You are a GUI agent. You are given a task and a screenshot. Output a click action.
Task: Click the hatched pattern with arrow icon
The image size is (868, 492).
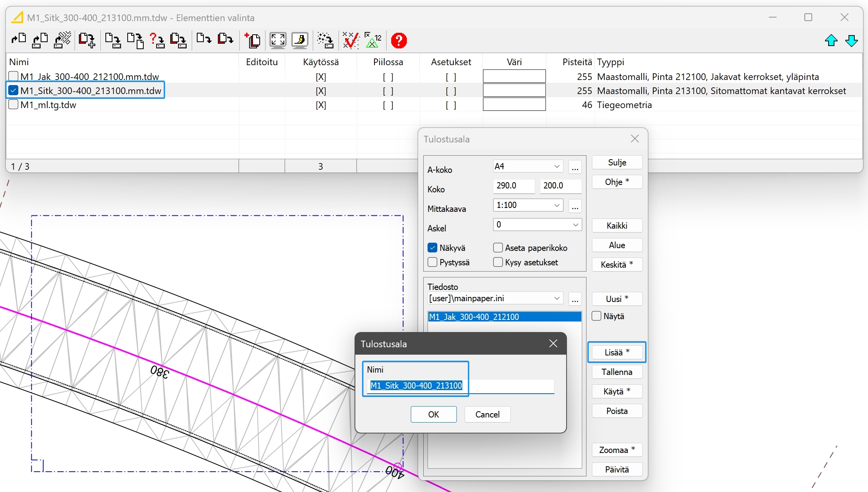pos(62,40)
